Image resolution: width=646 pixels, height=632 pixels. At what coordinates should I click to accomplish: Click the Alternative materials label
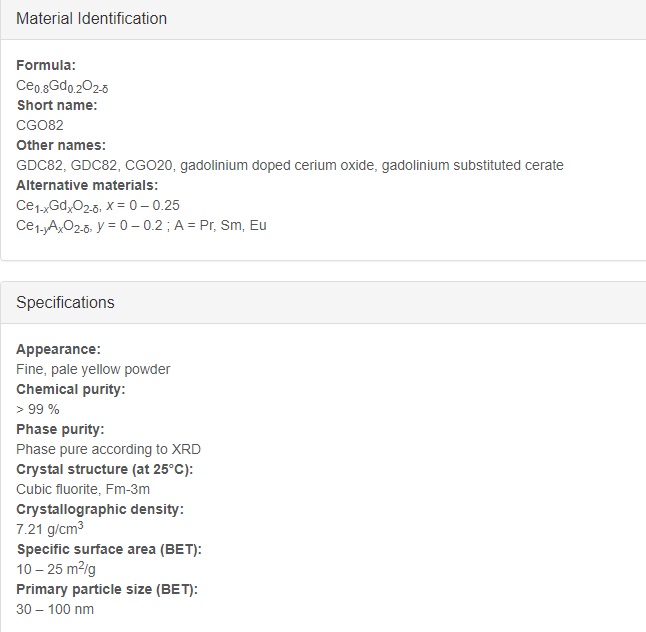click(x=87, y=185)
